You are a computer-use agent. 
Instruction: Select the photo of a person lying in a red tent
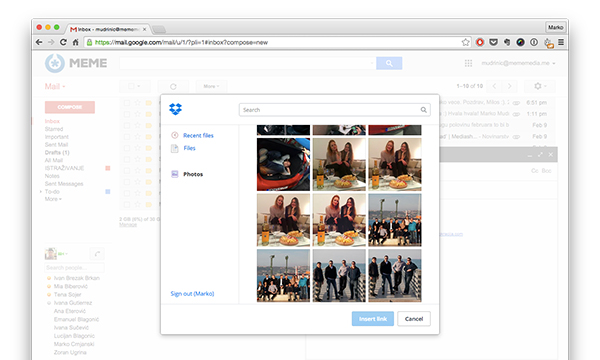coord(283,165)
